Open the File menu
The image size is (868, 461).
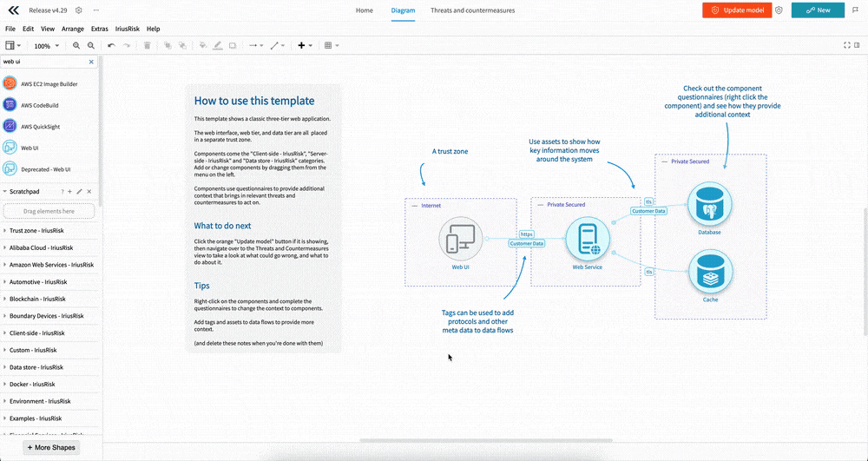pos(10,29)
